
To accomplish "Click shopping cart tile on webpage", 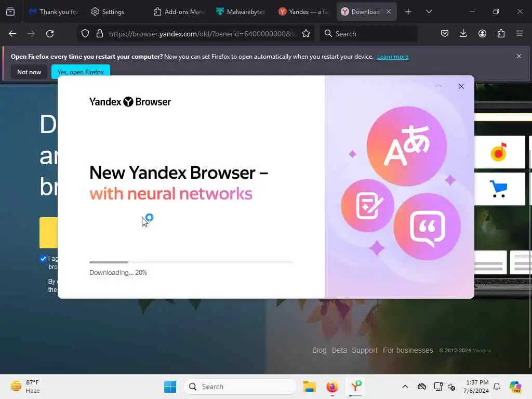I will pos(499,189).
